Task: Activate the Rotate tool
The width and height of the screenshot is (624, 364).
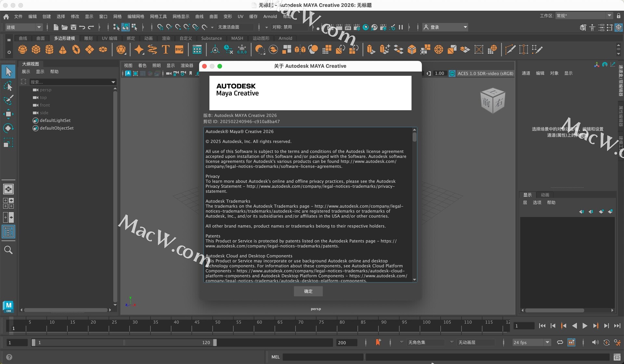Action: pyautogui.click(x=8, y=128)
